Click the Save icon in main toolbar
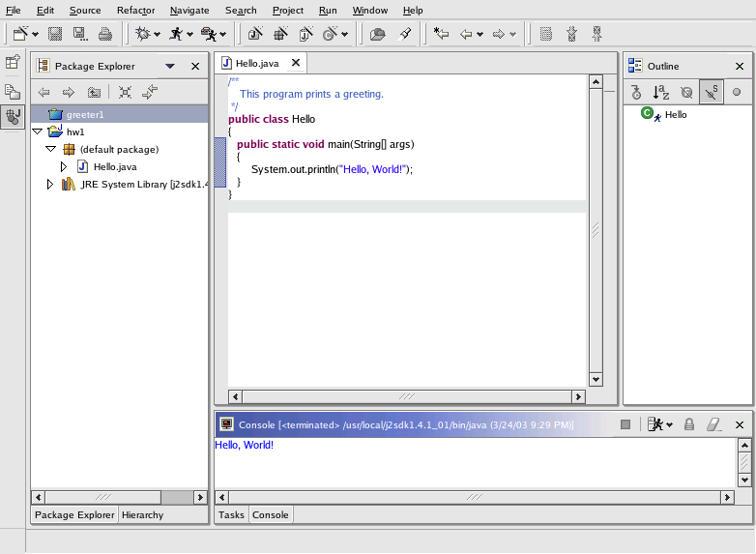 54,34
